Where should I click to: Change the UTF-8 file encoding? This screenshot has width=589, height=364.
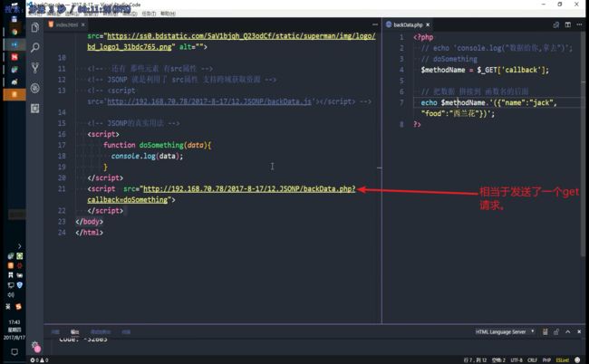[x=517, y=359]
